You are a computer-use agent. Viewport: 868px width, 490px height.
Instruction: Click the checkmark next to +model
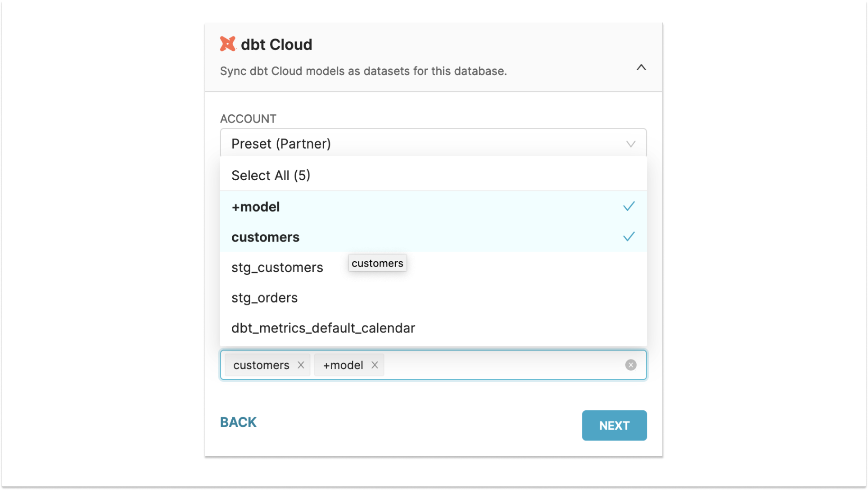coord(628,206)
